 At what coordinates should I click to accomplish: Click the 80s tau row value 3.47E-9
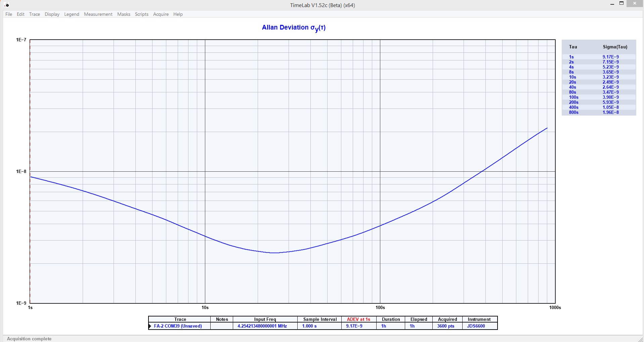click(610, 92)
